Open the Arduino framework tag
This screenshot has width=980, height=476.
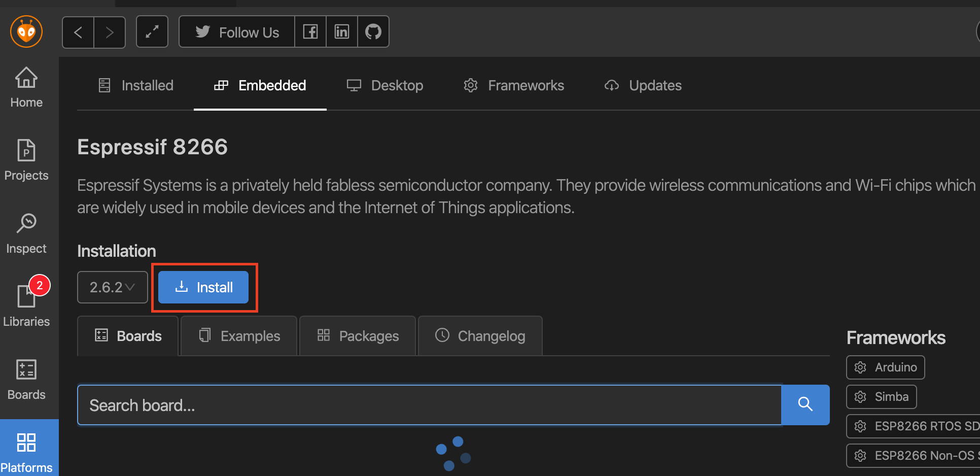pyautogui.click(x=886, y=367)
